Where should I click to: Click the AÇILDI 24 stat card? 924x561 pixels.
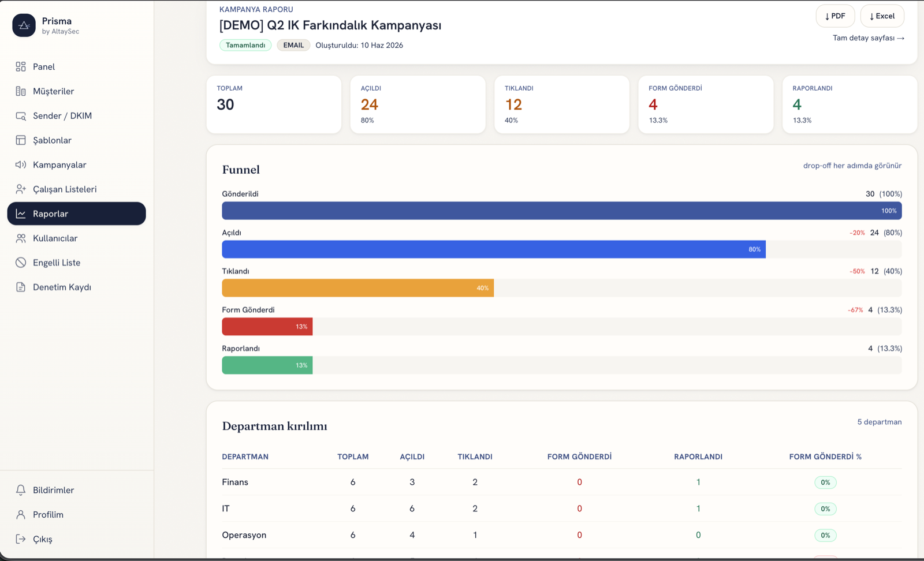click(418, 104)
